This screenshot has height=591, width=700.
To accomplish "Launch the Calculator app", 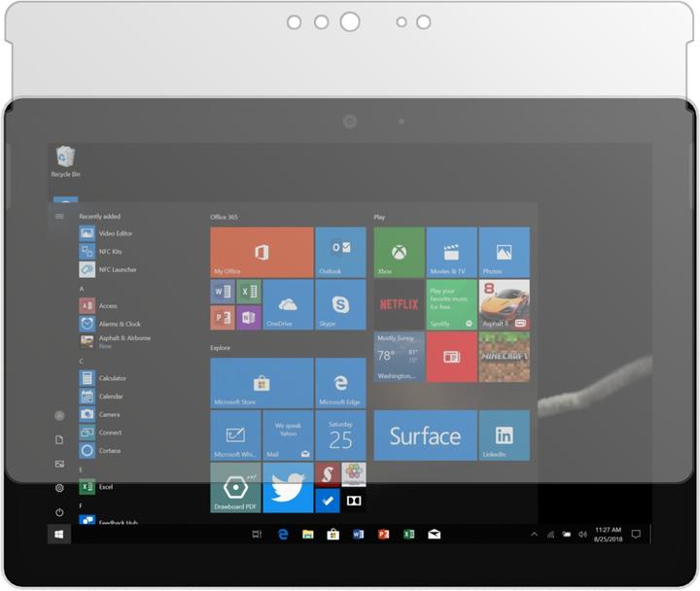I will click(x=103, y=378).
